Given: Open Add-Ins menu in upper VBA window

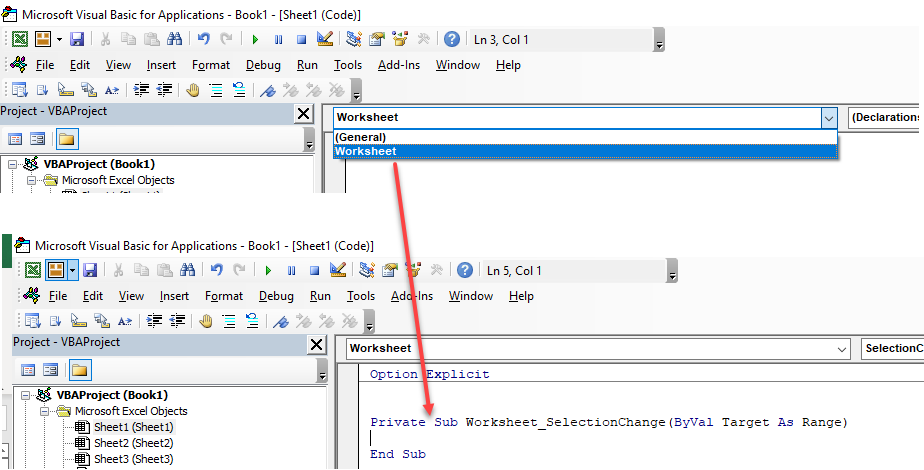Looking at the screenshot, I should (x=399, y=65).
